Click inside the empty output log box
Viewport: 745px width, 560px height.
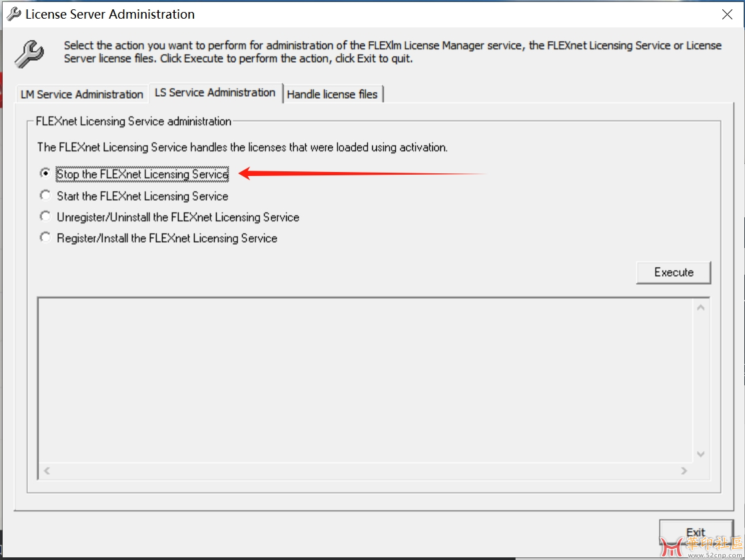pos(366,380)
